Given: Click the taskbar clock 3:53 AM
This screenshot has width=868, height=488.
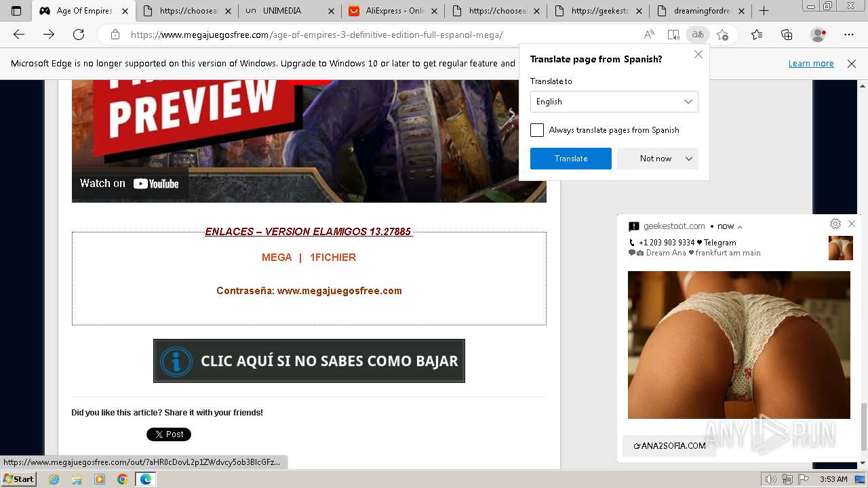Looking at the screenshot, I should pos(833,479).
